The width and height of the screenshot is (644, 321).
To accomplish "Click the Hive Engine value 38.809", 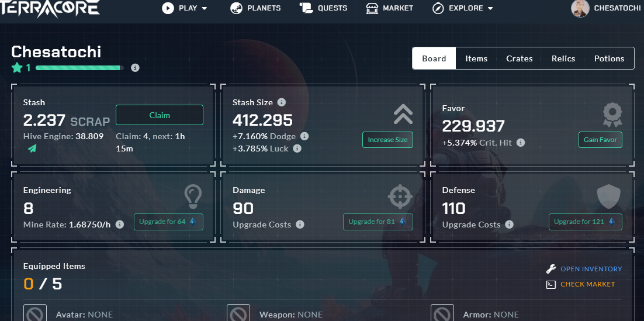I will (x=89, y=136).
